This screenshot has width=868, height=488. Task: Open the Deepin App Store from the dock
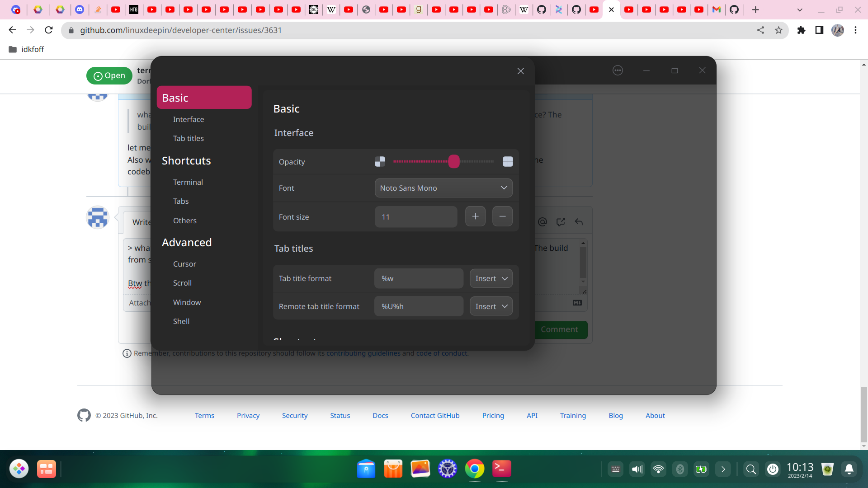coord(393,469)
